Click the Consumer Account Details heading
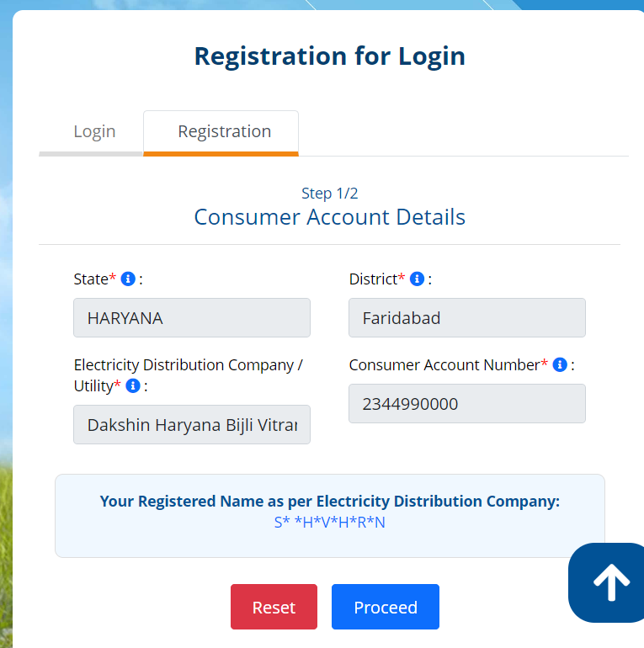The width and height of the screenshot is (644, 648). [x=330, y=217]
